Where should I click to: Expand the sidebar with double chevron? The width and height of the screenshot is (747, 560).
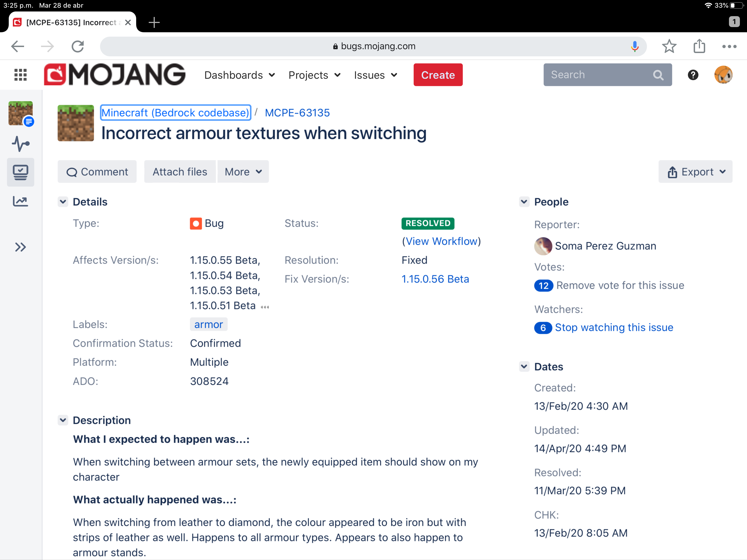[20, 247]
